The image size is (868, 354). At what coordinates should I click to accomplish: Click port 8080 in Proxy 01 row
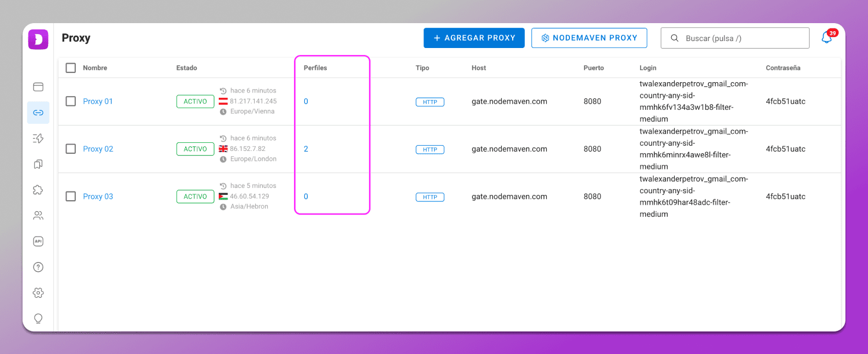pyautogui.click(x=592, y=101)
